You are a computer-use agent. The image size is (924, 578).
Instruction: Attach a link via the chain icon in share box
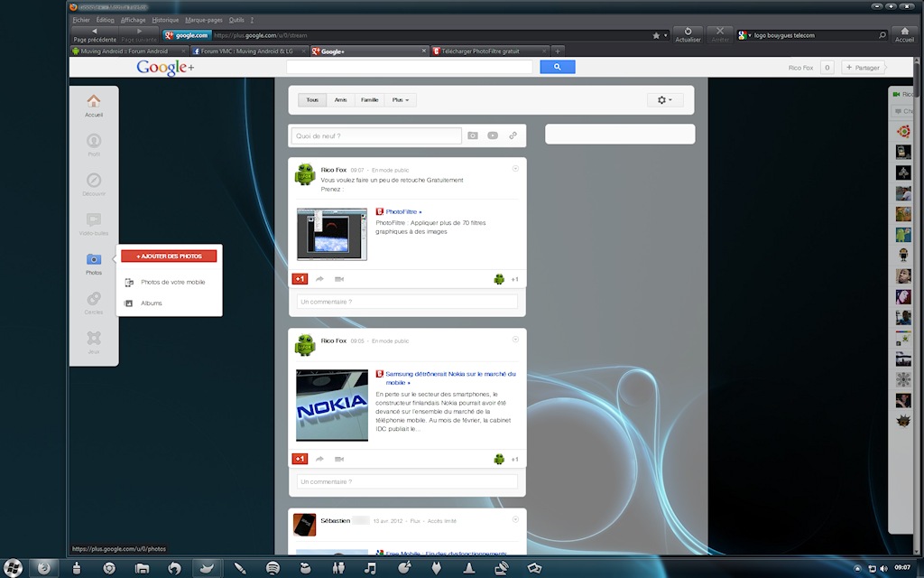coord(513,135)
